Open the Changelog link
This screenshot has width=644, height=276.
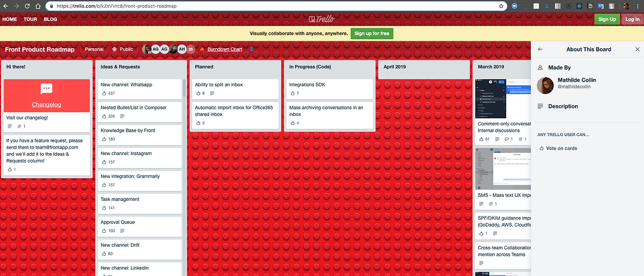46,105
